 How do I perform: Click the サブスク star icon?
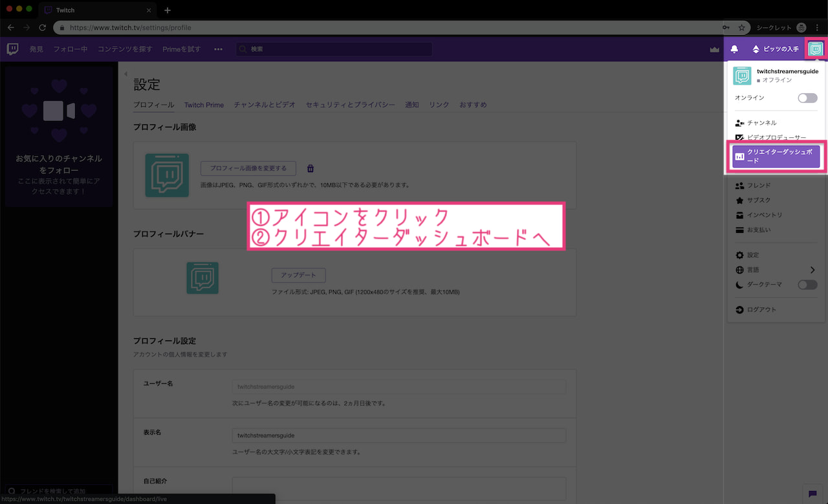[740, 201]
